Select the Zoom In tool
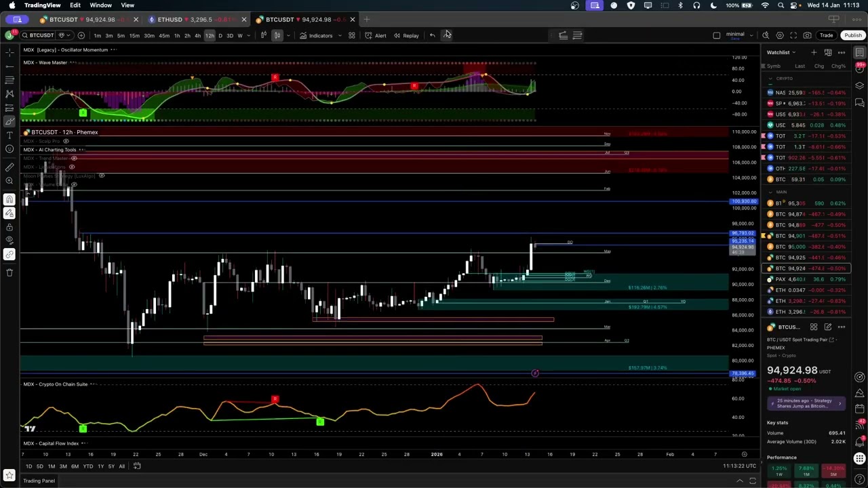The height and width of the screenshot is (488, 868). pos(9,181)
